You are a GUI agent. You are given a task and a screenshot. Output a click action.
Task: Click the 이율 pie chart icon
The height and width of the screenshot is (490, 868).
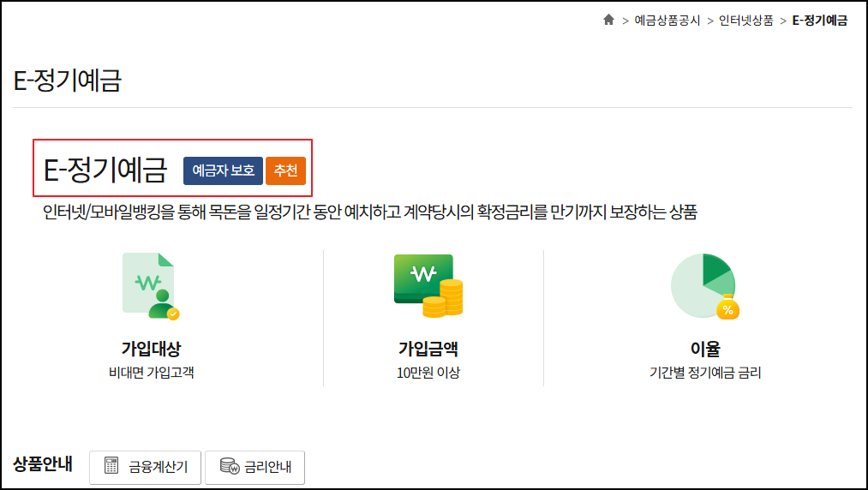[x=704, y=286]
